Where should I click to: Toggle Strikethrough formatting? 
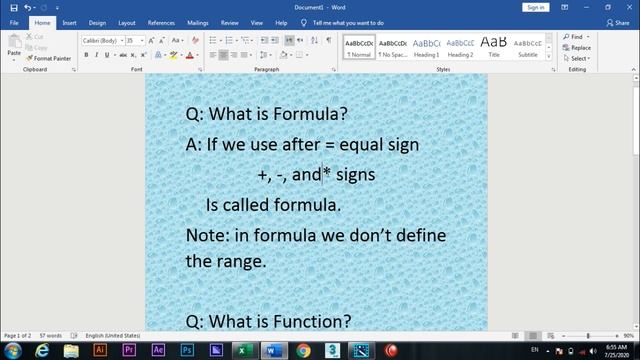click(x=123, y=55)
